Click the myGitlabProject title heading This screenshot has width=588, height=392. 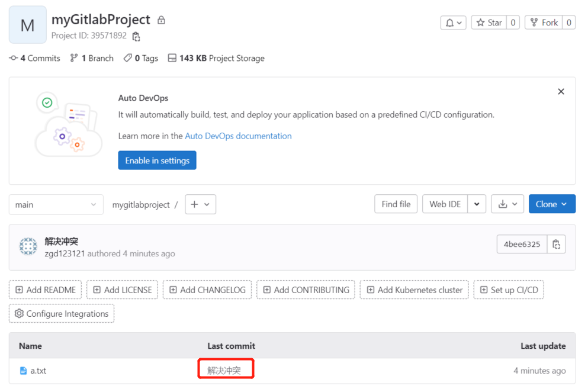(x=101, y=20)
